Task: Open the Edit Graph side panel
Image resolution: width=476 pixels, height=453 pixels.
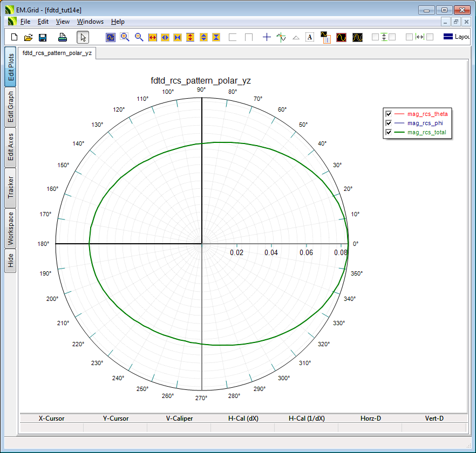Action: pyautogui.click(x=10, y=107)
